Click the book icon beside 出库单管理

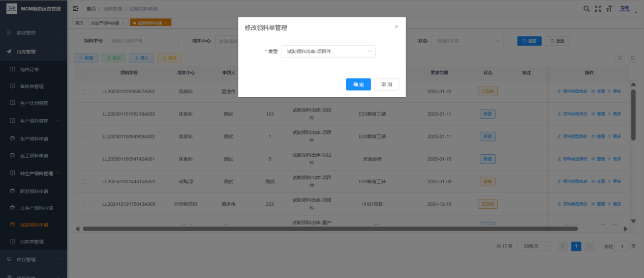pos(13,241)
